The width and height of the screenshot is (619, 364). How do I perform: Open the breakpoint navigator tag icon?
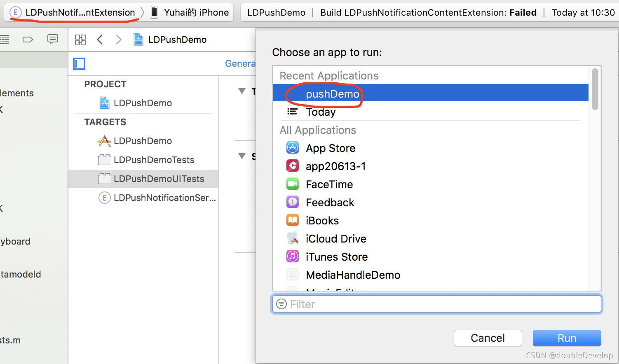point(28,40)
